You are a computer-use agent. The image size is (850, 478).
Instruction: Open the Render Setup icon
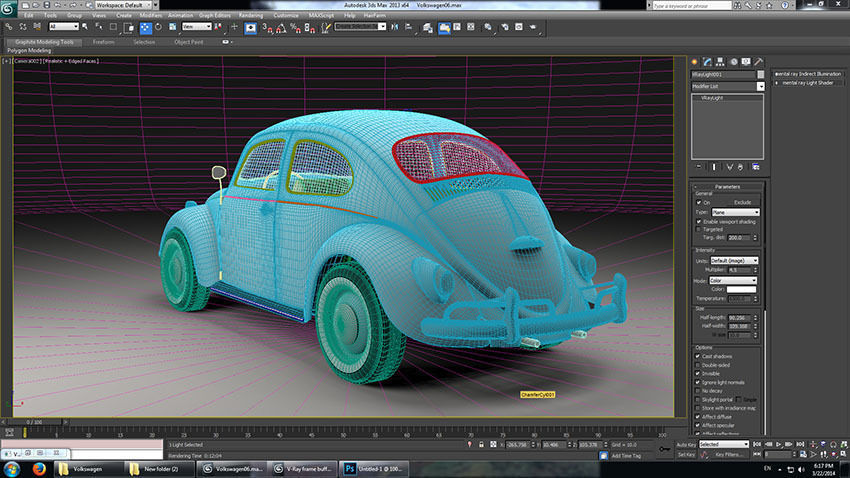click(505, 27)
